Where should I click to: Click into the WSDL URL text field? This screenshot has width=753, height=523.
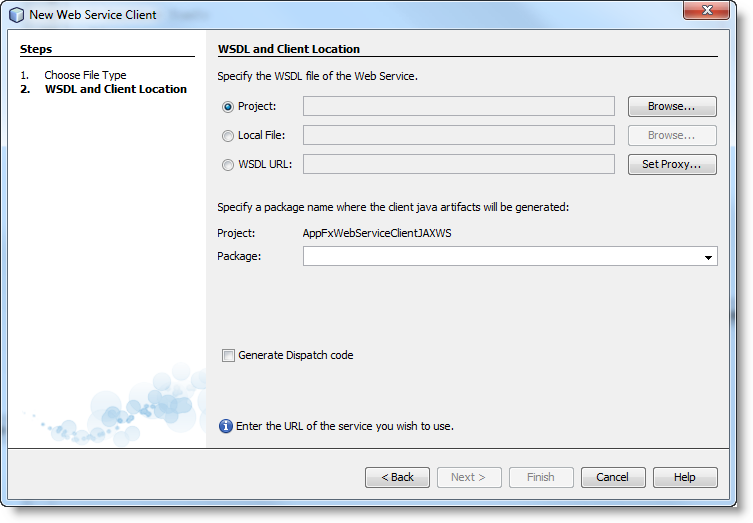point(458,165)
